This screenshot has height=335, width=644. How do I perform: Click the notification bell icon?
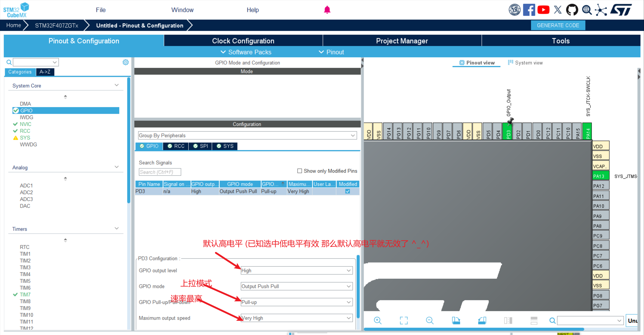tap(327, 10)
